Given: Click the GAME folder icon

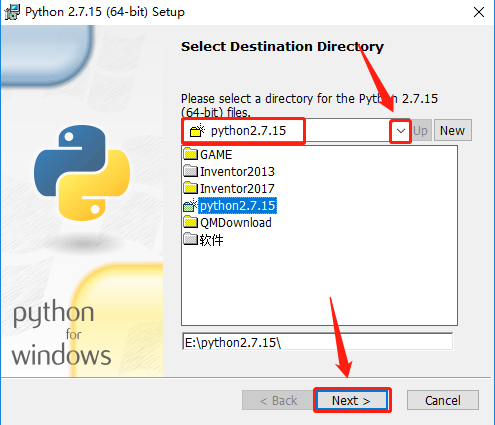Looking at the screenshot, I should (191, 154).
